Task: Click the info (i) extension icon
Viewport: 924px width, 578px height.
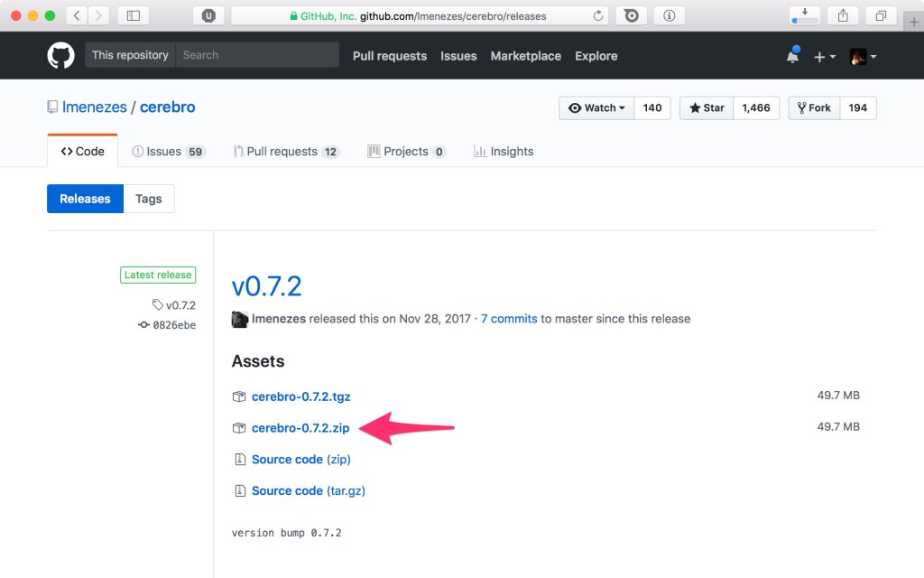Action: pyautogui.click(x=669, y=16)
